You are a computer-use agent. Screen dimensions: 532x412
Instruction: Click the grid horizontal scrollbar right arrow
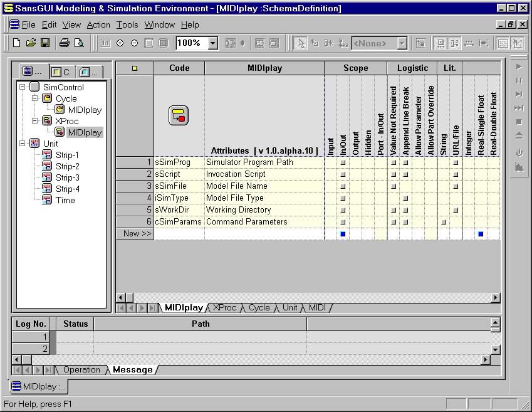[496, 298]
